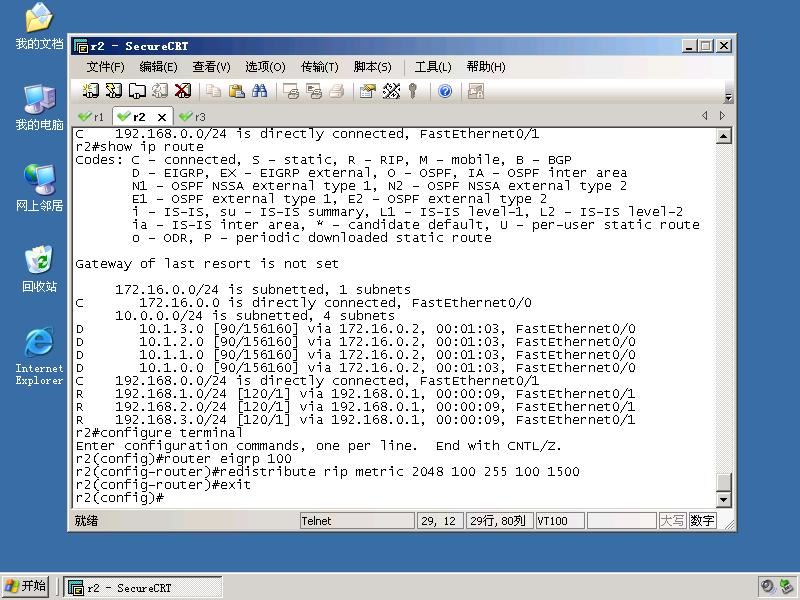Click the Public Key key icon
This screenshot has width=800, height=600.
413,91
